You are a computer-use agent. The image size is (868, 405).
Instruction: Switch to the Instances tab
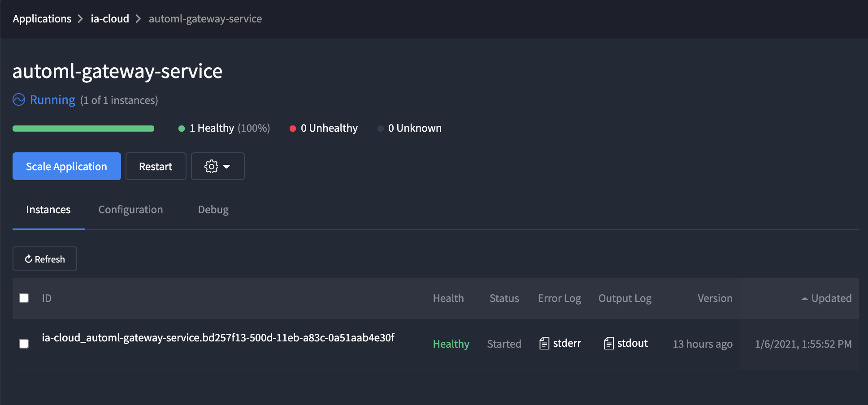coord(48,210)
